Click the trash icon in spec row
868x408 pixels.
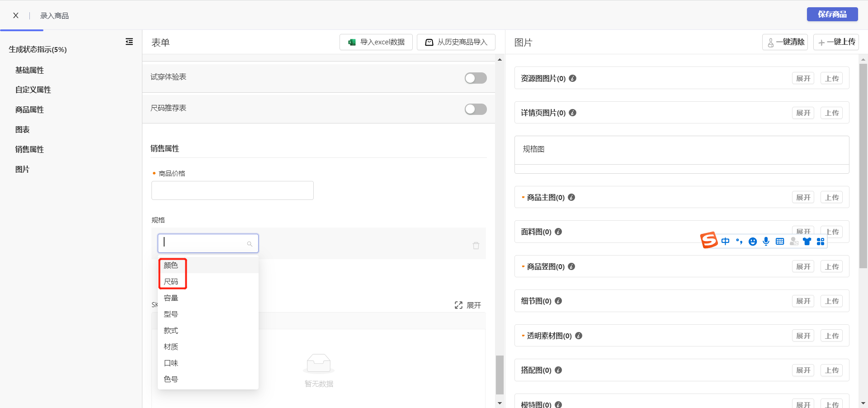pos(476,246)
